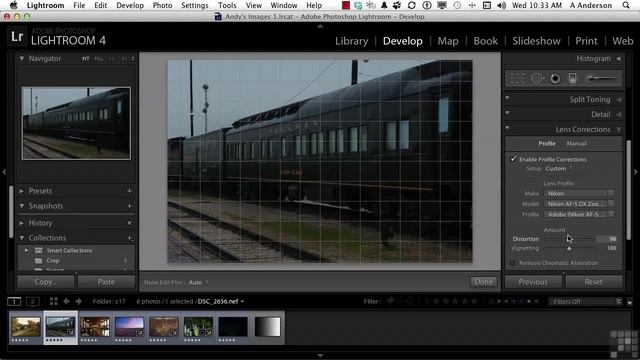The width and height of the screenshot is (640, 360).
Task: Go forward with the right arrow
Action: click(x=78, y=302)
